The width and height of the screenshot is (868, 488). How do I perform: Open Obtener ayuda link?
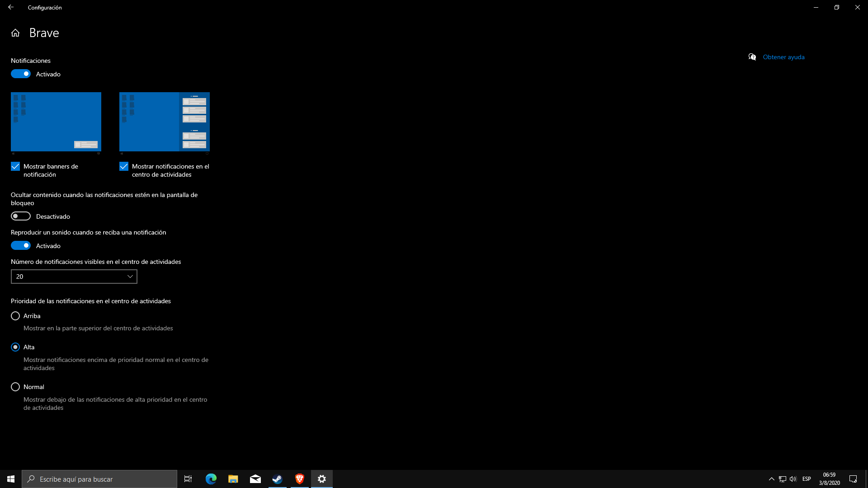pyautogui.click(x=783, y=57)
